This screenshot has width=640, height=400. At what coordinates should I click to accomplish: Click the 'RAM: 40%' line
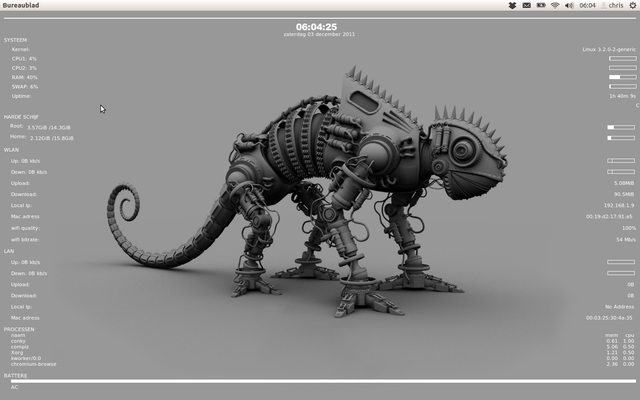click(24, 78)
